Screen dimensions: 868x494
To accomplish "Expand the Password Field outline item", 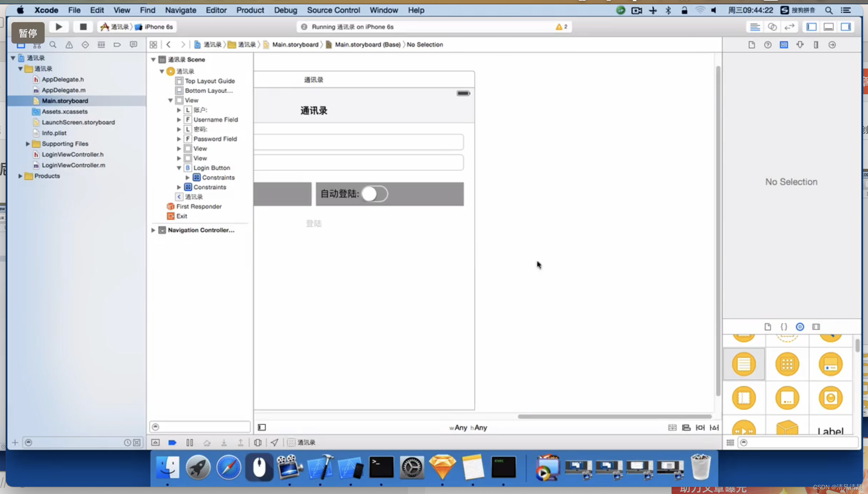I will (x=179, y=139).
